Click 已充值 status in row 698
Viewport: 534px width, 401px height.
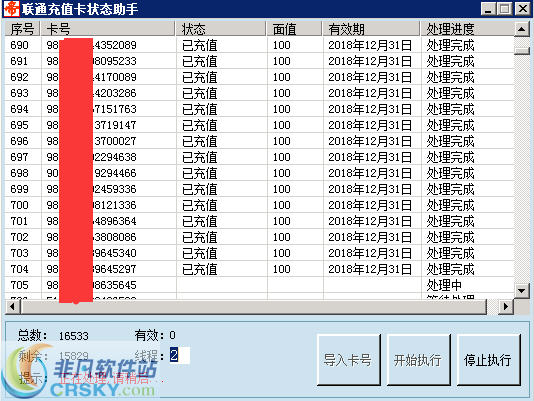pyautogui.click(x=200, y=173)
